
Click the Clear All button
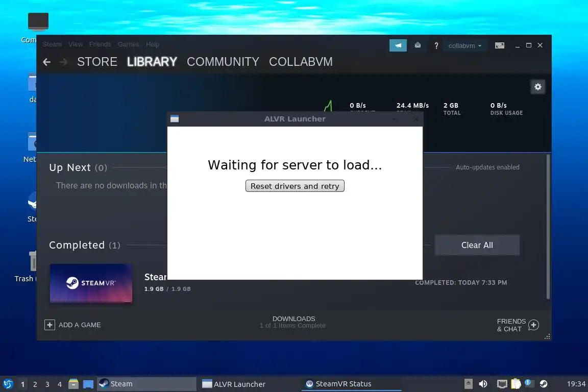pyautogui.click(x=477, y=246)
